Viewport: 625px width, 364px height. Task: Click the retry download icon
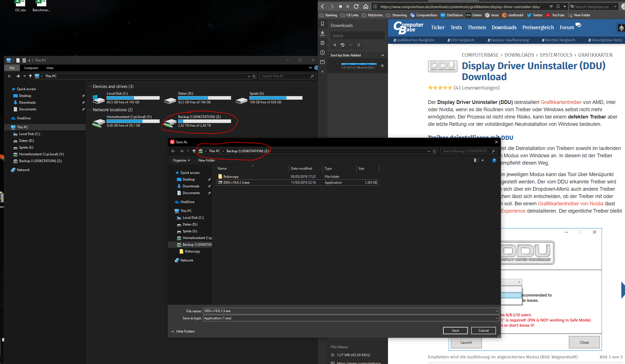[342, 45]
